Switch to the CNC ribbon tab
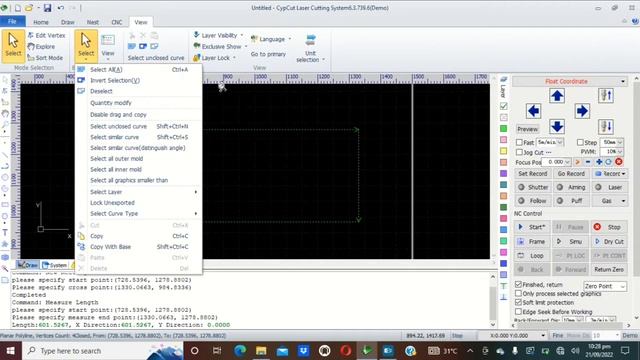Viewport: 640px width, 360px height. [117, 22]
